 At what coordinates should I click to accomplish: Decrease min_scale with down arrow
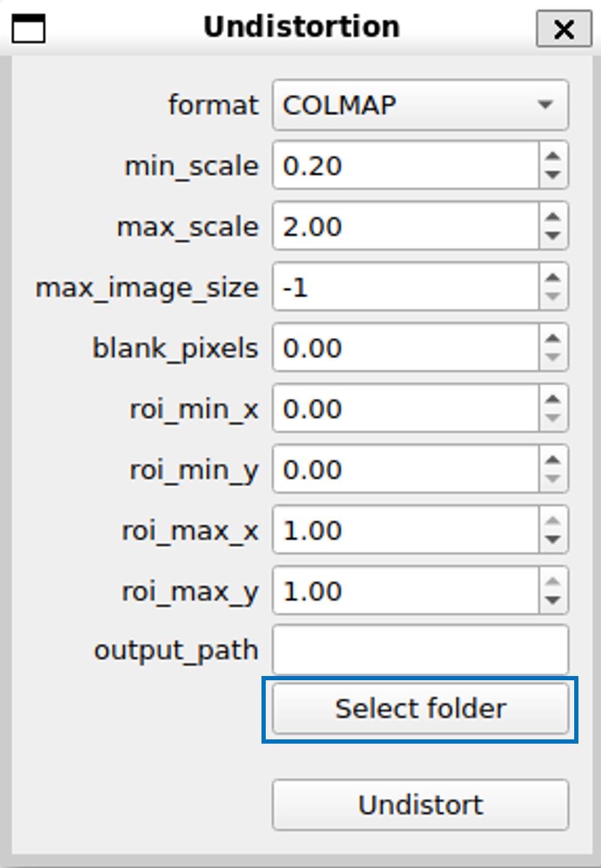point(553,175)
